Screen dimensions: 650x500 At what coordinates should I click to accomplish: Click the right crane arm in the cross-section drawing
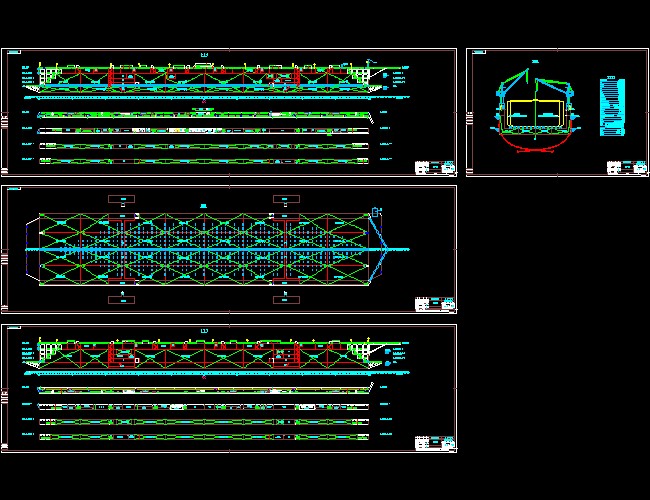(x=555, y=88)
